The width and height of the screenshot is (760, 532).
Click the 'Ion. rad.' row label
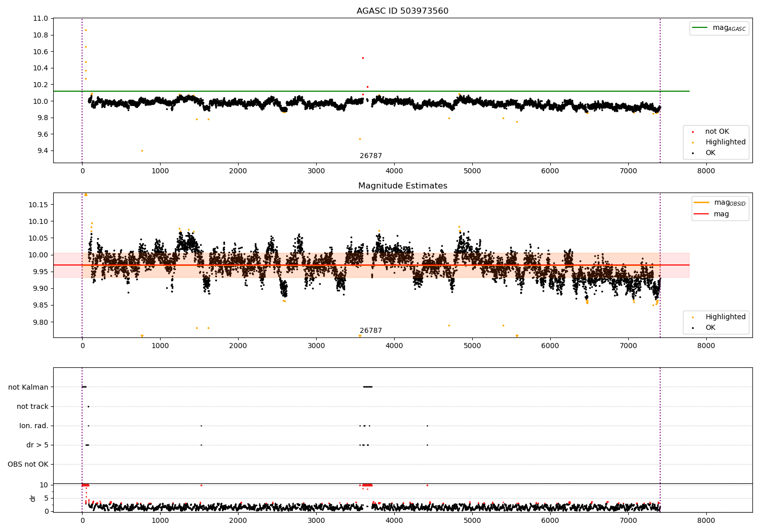(x=34, y=426)
